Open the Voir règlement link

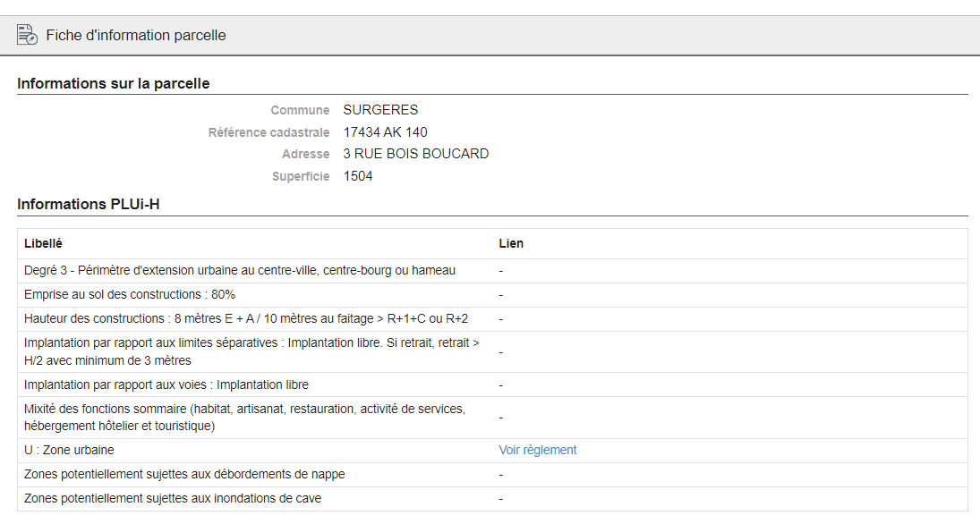point(537,451)
